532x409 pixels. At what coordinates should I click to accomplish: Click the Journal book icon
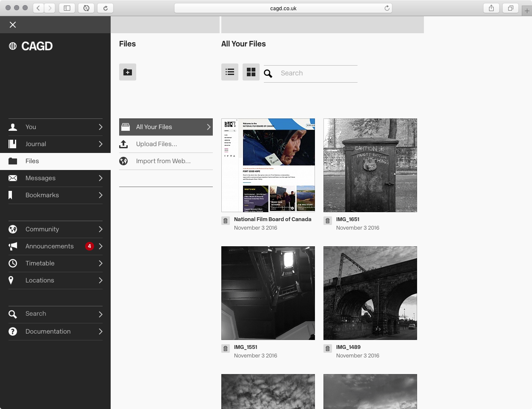[x=13, y=144]
